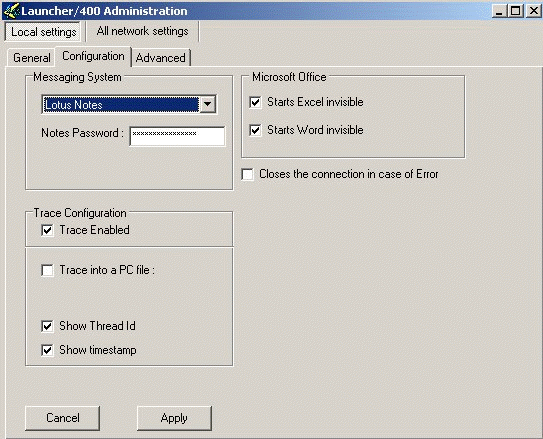The image size is (543, 439).
Task: Enable Closes the connection in case of Error
Action: [x=247, y=174]
